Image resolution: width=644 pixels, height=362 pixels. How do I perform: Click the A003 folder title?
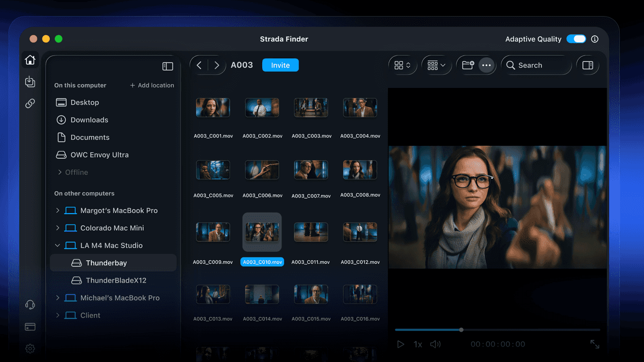242,65
